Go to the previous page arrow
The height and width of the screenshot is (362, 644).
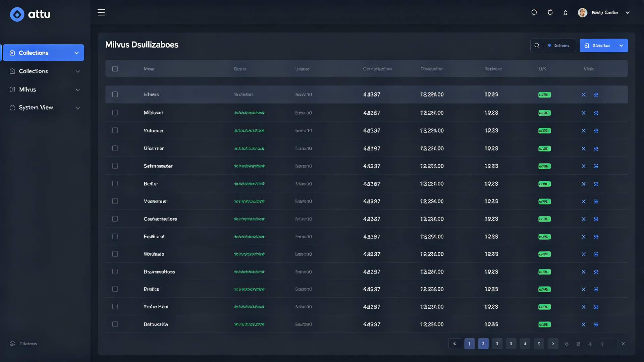[x=454, y=344]
